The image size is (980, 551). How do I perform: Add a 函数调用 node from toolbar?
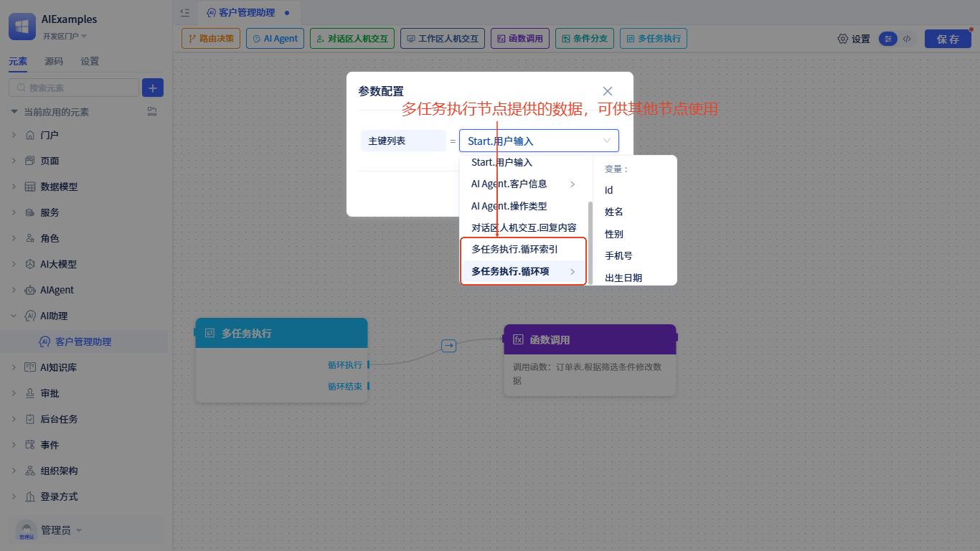[x=520, y=38]
